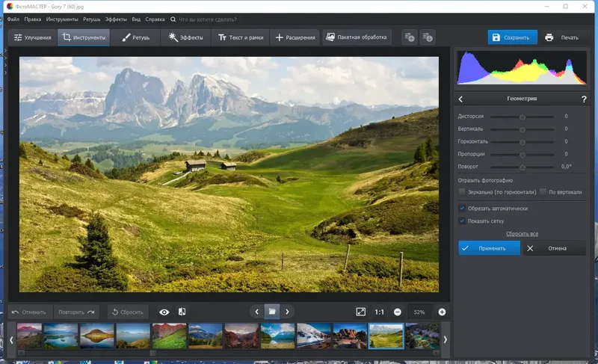This screenshot has width=598, height=364.
Task: Zoom in with plus icon
Action: [x=442, y=312]
